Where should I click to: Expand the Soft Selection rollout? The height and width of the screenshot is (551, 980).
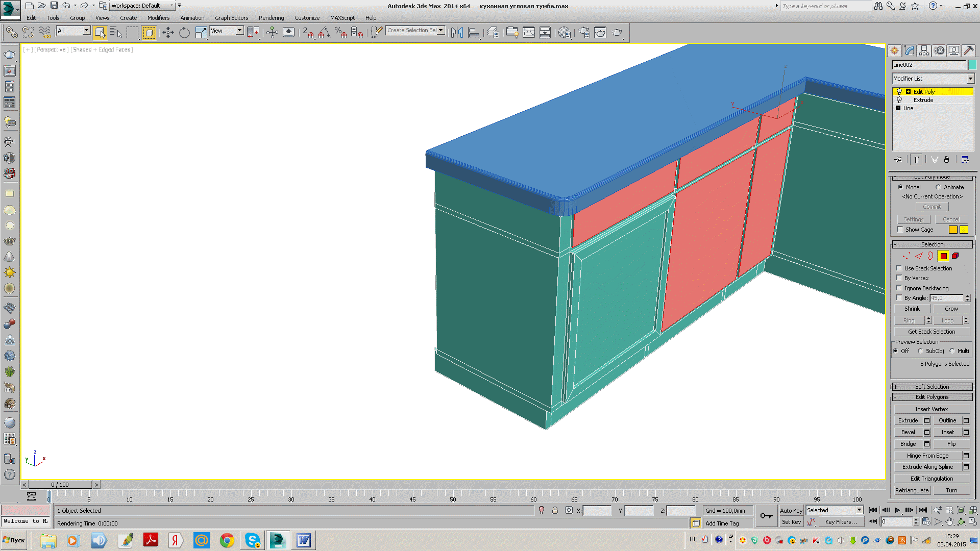(x=932, y=387)
